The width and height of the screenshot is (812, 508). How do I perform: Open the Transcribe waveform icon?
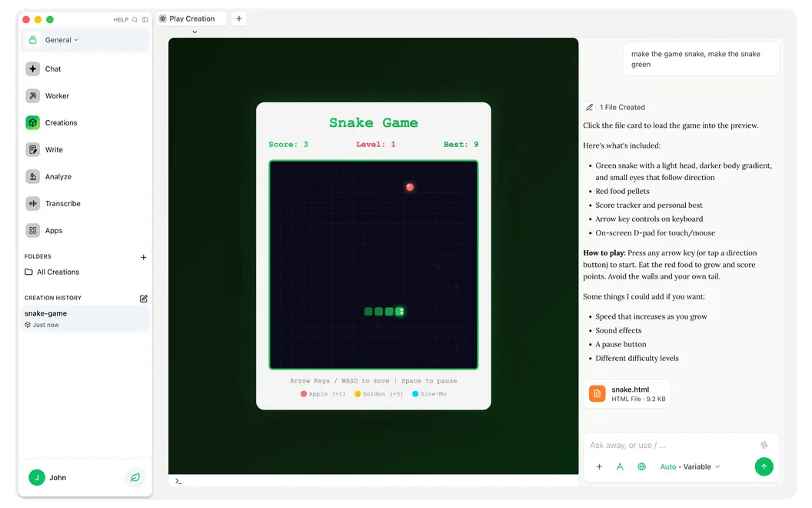point(32,203)
